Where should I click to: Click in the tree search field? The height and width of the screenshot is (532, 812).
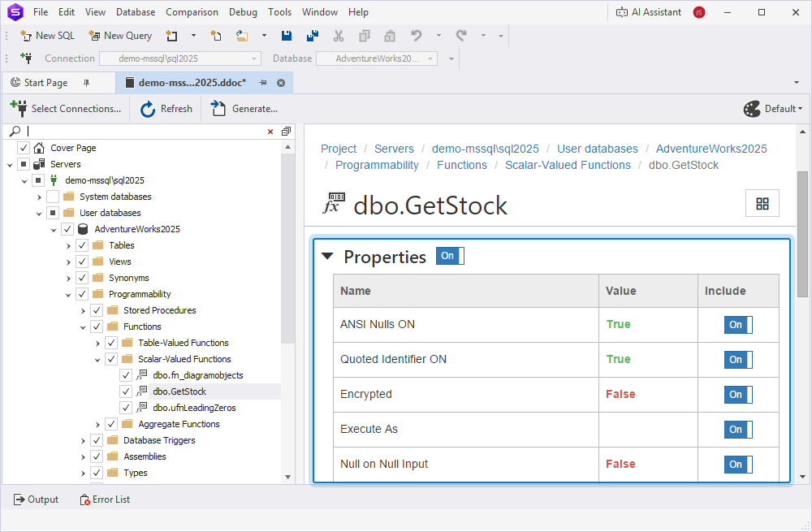pos(145,132)
